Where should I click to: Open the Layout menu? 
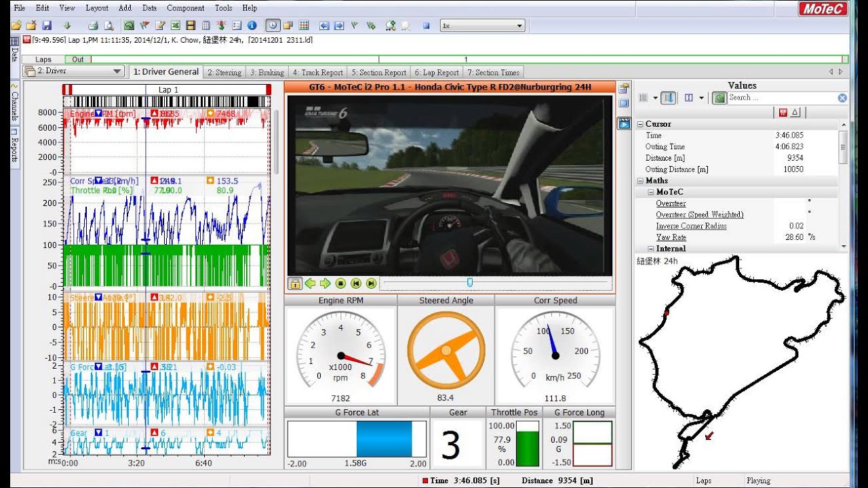(x=97, y=8)
